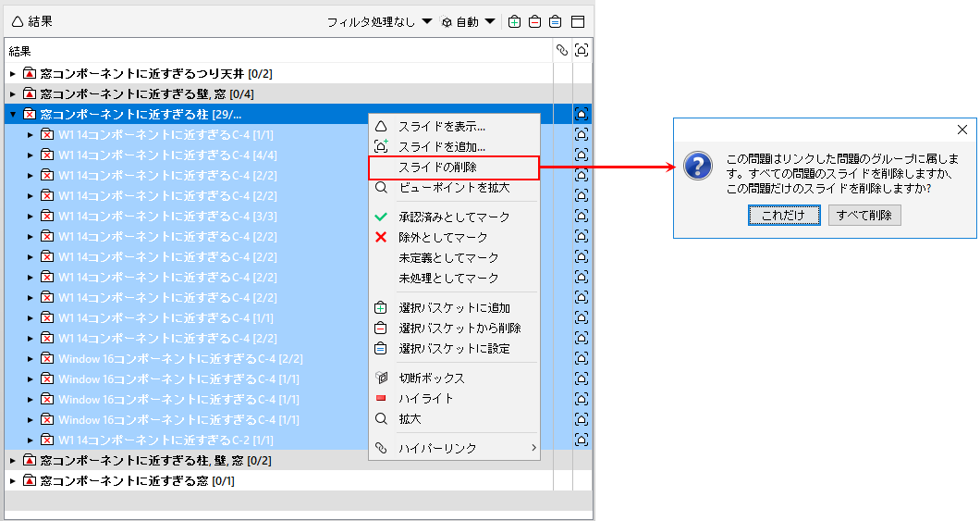The width and height of the screenshot is (980, 521).
Task: Expand the W1 14 C-4 [3/3] result
Action: pos(30,217)
